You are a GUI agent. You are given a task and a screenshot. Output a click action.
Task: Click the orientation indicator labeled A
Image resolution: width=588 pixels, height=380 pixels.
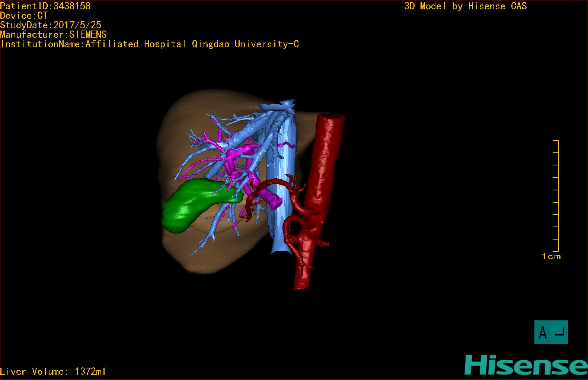point(551,332)
